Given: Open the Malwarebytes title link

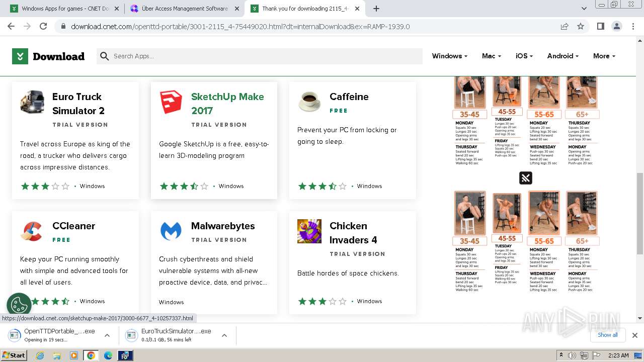Looking at the screenshot, I should tap(223, 226).
